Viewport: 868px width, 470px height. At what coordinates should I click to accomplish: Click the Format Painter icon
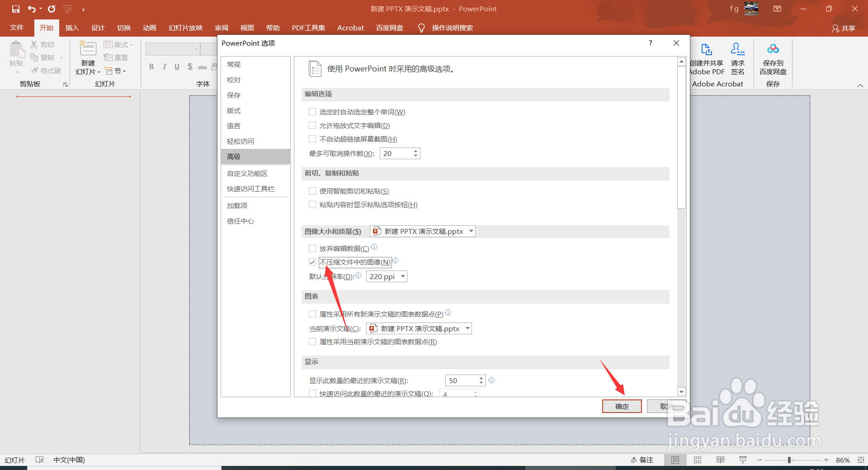(34, 71)
